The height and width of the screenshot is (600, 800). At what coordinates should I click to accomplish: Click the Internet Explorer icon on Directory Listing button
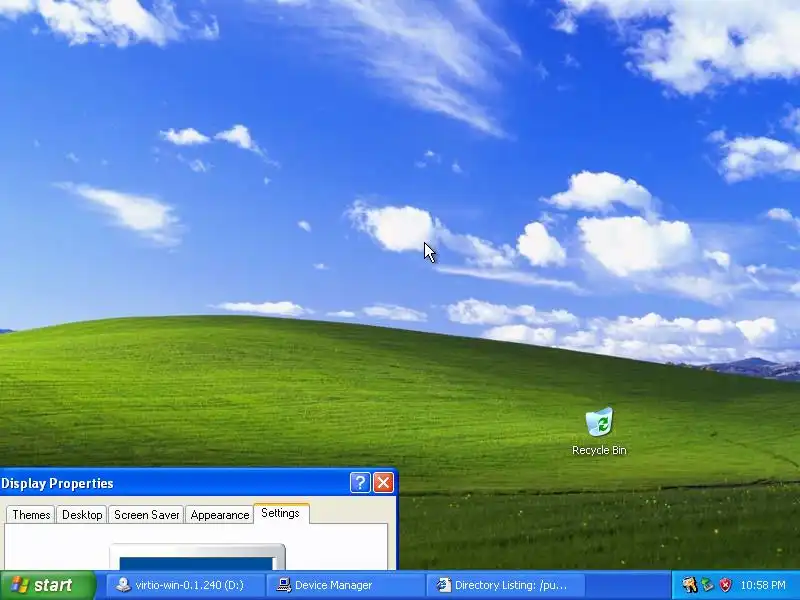click(x=444, y=585)
